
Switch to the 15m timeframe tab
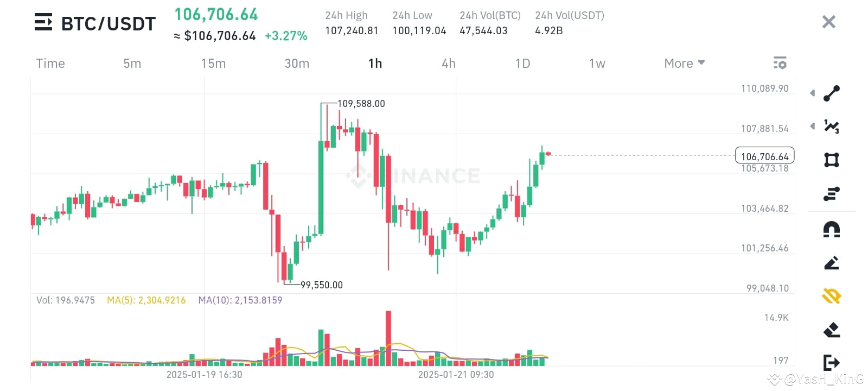[x=213, y=63]
